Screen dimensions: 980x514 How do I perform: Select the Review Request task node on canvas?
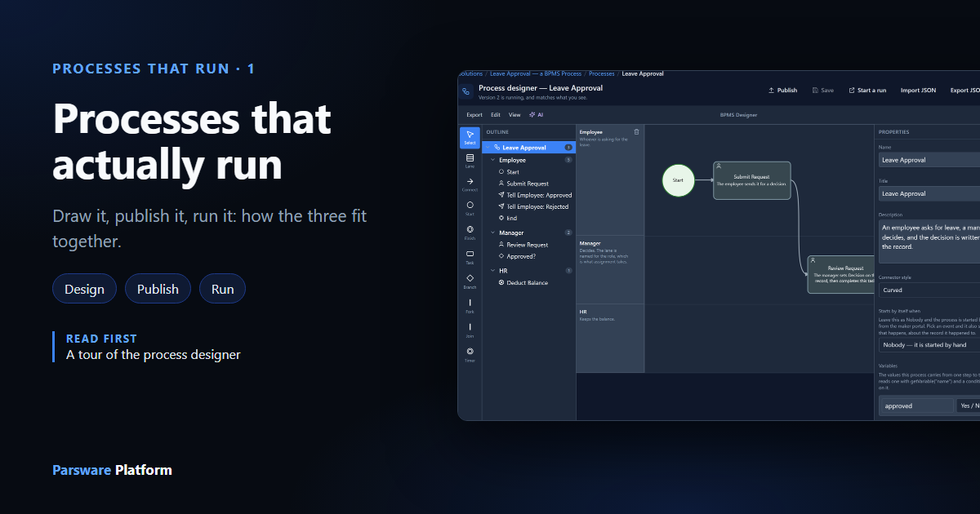pos(841,274)
